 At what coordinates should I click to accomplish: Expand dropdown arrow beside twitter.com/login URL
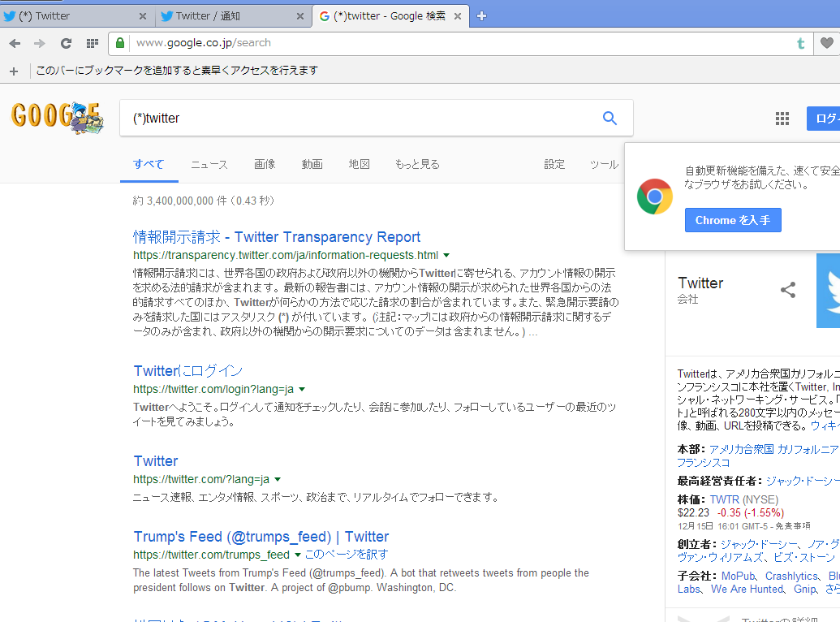click(302, 389)
